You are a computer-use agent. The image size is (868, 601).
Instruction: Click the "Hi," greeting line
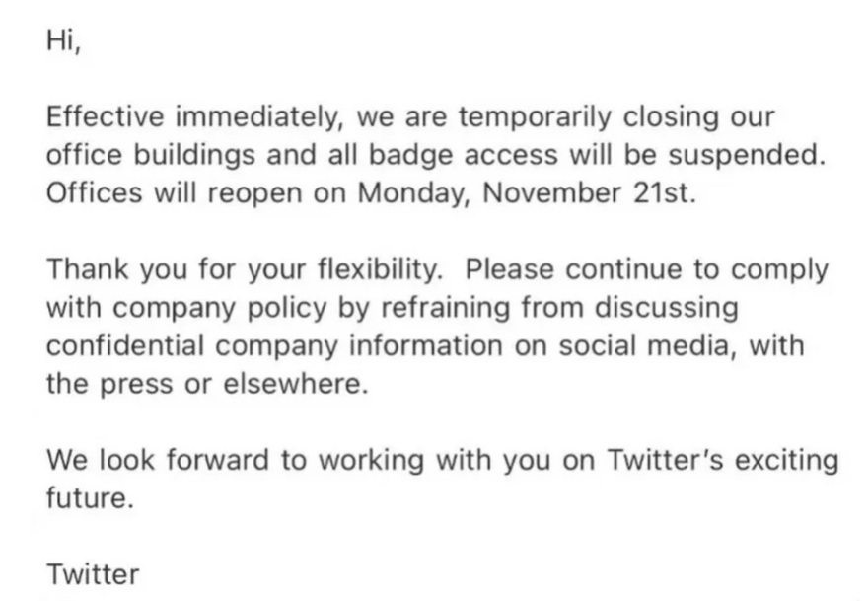[62, 42]
